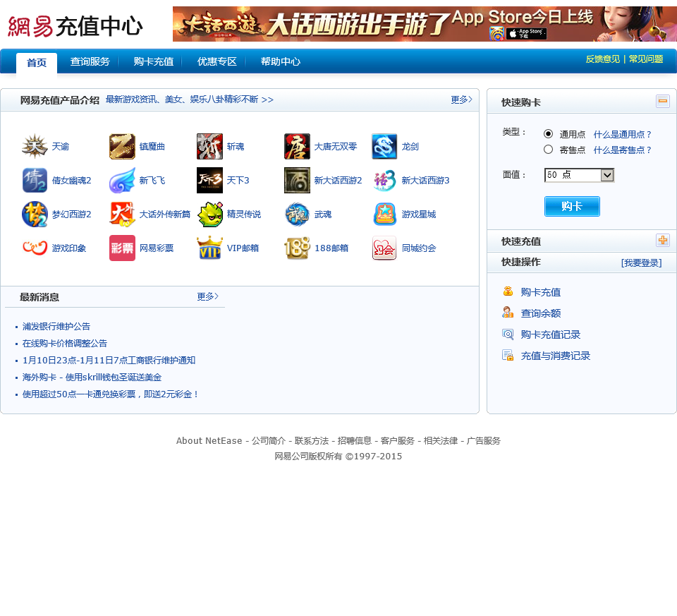This screenshot has height=616, width=677.
Task: Switch to the 首页 tab
Action: 37,63
